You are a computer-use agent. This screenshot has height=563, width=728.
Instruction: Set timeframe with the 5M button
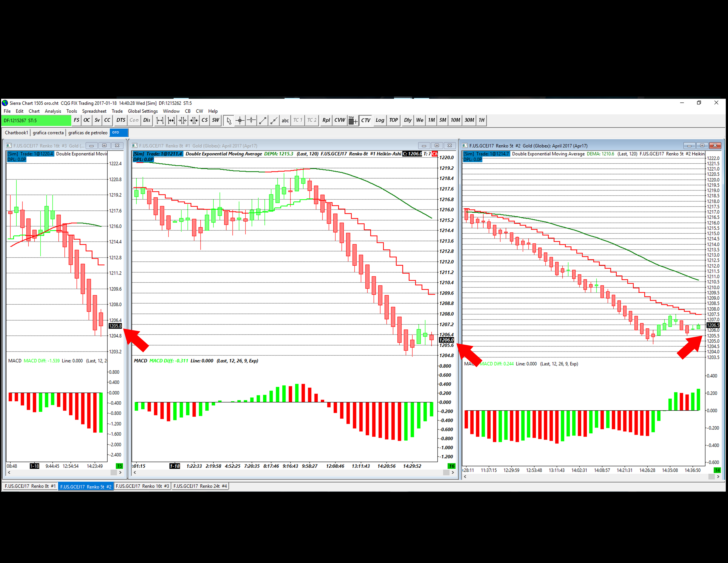[x=442, y=120]
